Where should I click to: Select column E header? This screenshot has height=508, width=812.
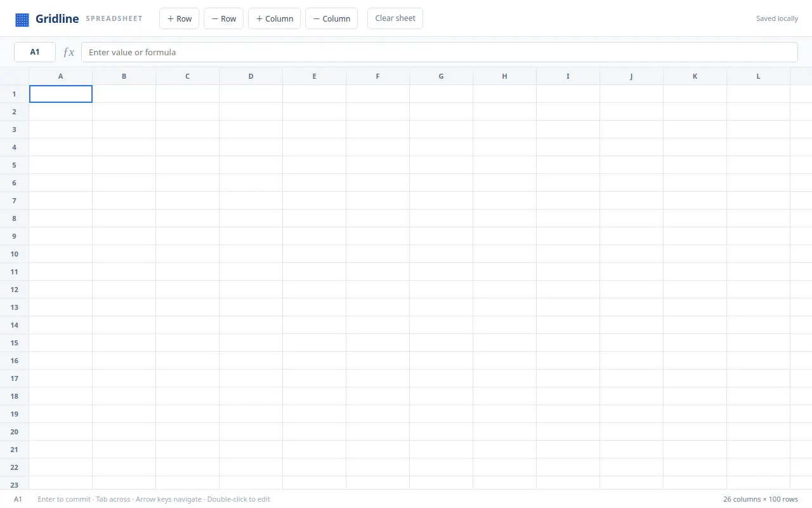click(315, 76)
